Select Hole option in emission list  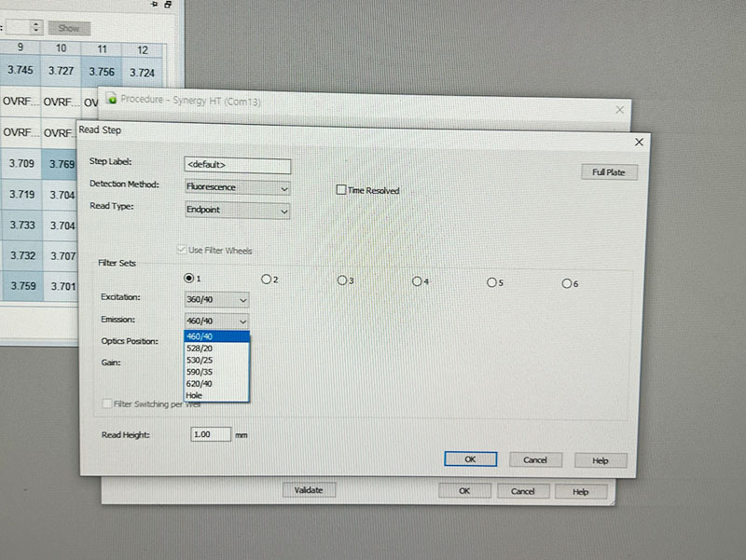pos(195,395)
